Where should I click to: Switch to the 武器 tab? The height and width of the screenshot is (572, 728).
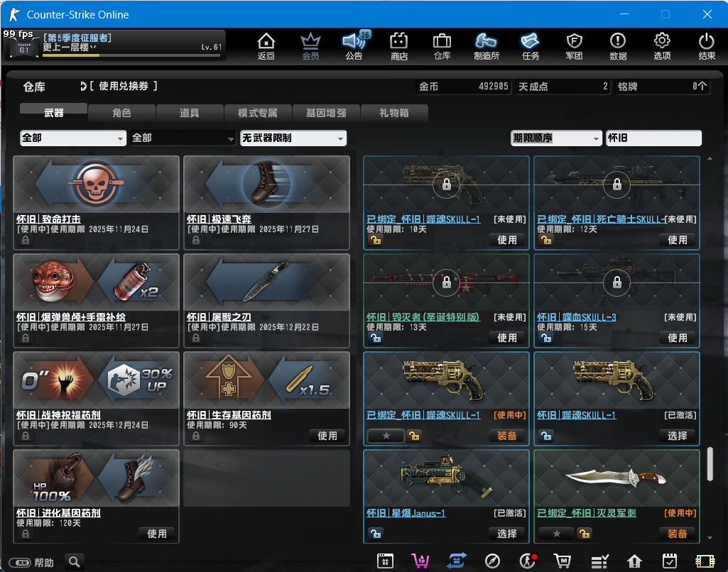pyautogui.click(x=53, y=113)
